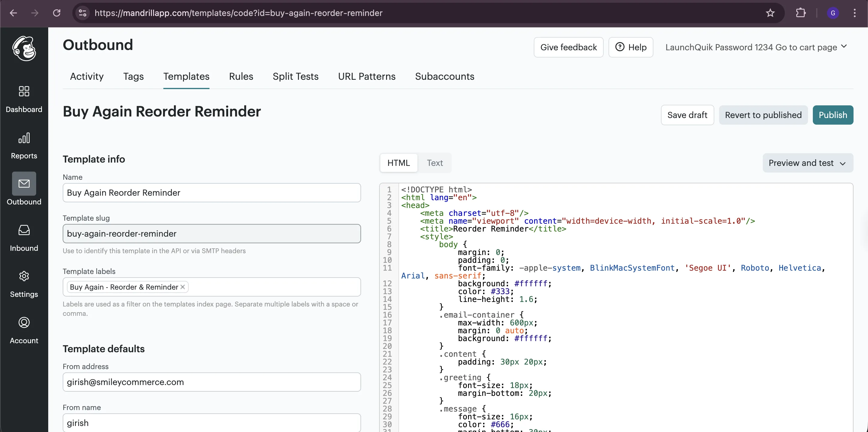868x432 pixels.
Task: Click the Template slug field
Action: point(212,234)
